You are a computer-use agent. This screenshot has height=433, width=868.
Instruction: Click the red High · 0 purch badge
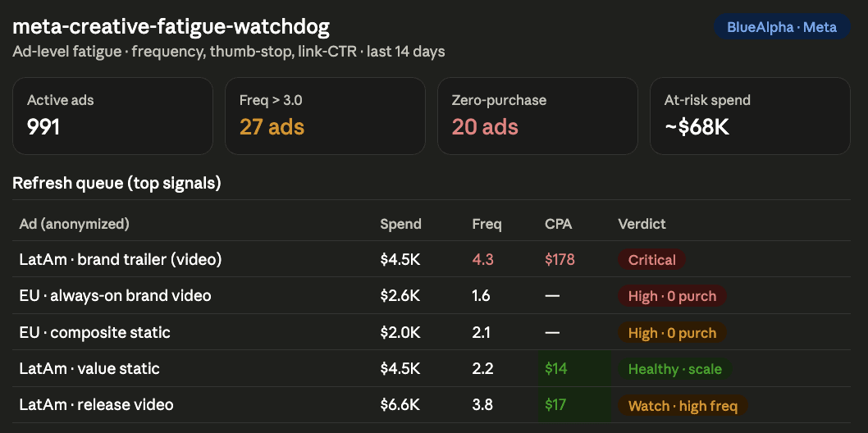672,296
